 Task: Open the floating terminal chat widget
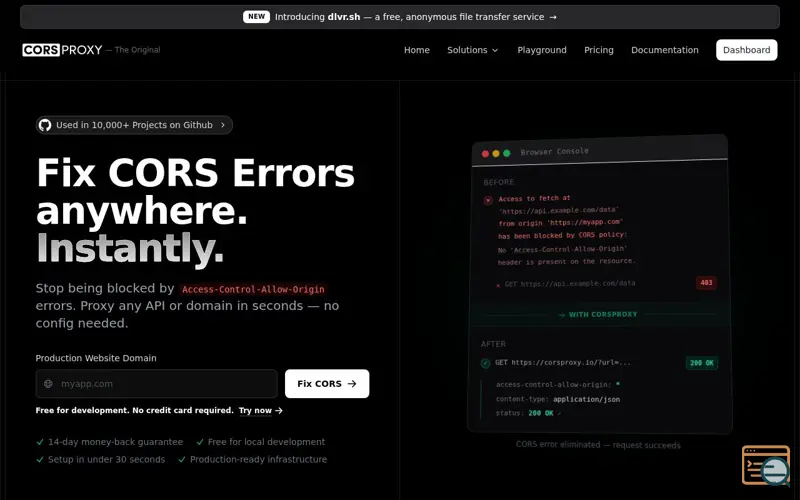766,465
